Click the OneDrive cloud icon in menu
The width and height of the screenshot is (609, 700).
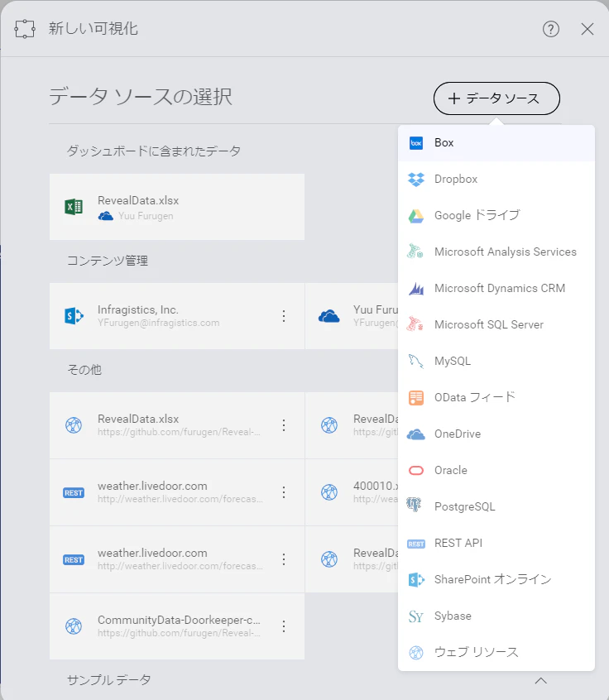tap(415, 434)
